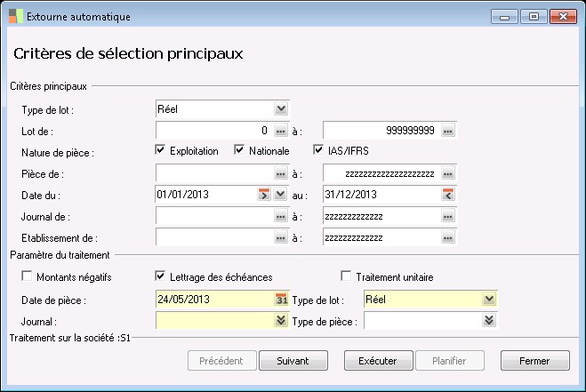Check the 'Traitement unitaire' box
The image size is (586, 392).
pyautogui.click(x=348, y=276)
